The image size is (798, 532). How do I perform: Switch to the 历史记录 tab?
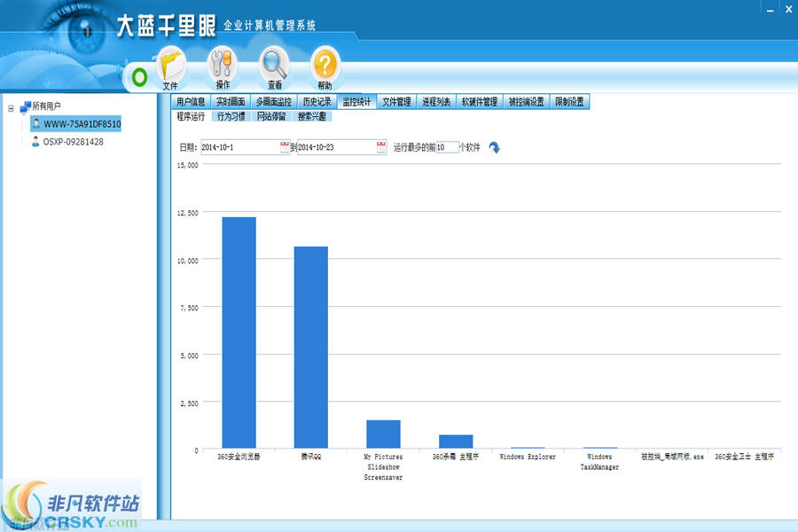pos(317,102)
